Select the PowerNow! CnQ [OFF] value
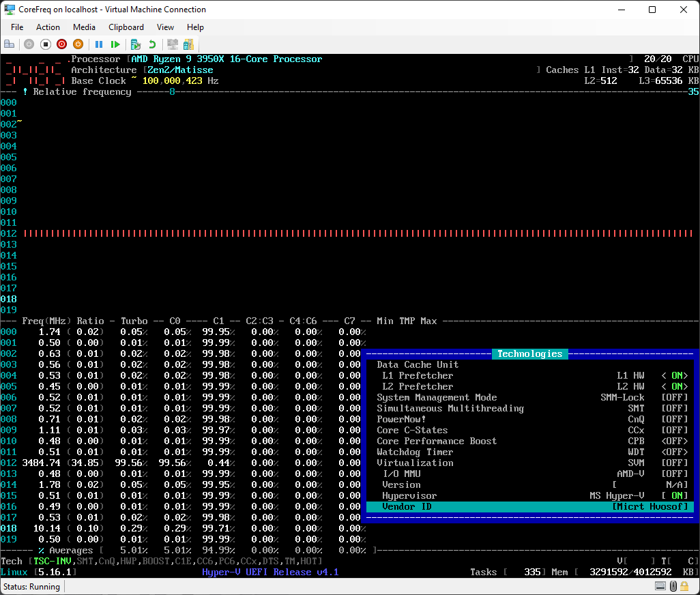The height and width of the screenshot is (595, 700). tap(675, 419)
